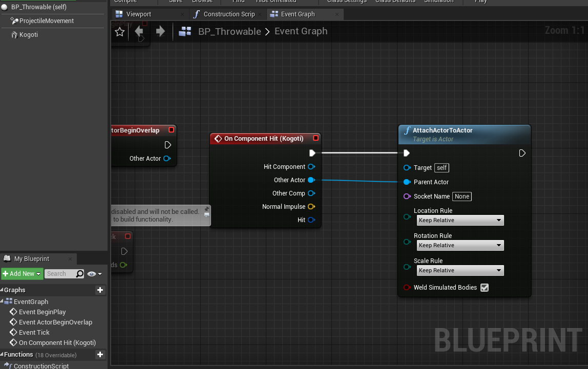Click the AttachActorToActor node title
Image resolution: width=588 pixels, height=369 pixels.
point(443,131)
